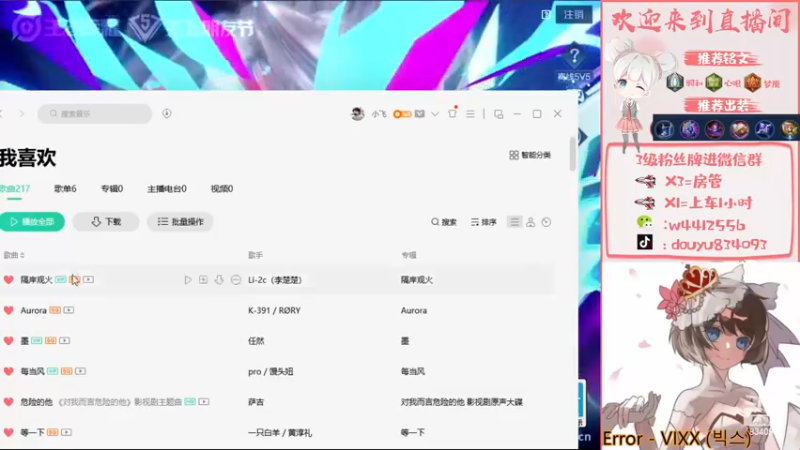Viewport: 800px width, 450px height.
Task: Switch to the 歌单6 tab
Action: (65, 189)
